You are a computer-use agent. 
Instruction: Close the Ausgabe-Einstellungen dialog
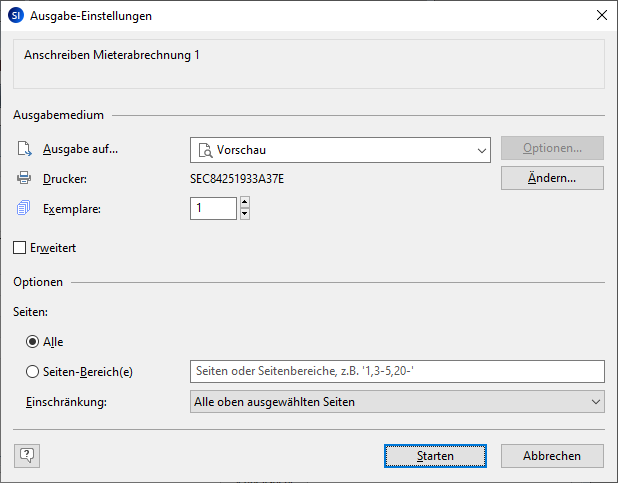601,15
